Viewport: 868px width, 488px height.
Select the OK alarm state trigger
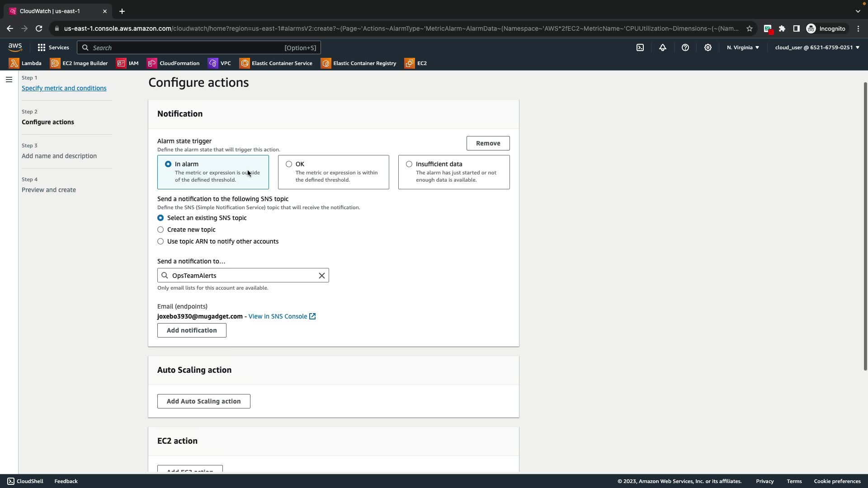tap(289, 164)
